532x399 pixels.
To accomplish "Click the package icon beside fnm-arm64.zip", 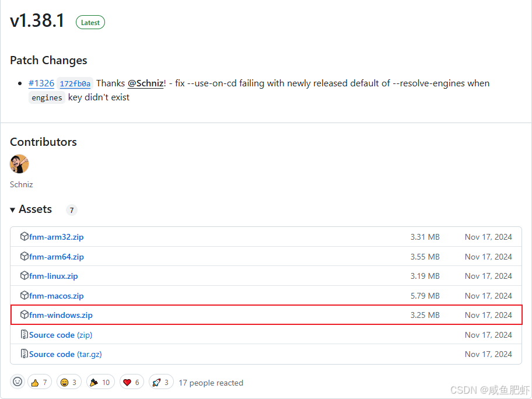I will tap(24, 256).
